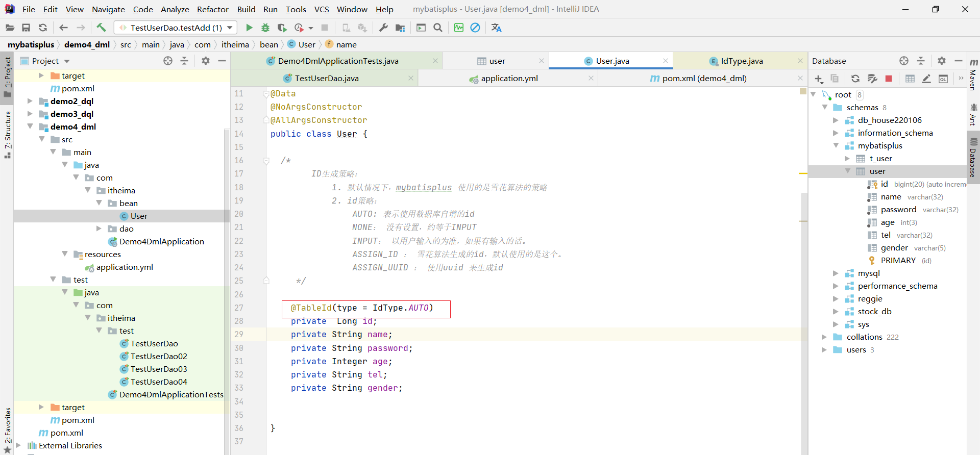Open the Favorites tool window
Screen dimensions: 980x455
8,429
